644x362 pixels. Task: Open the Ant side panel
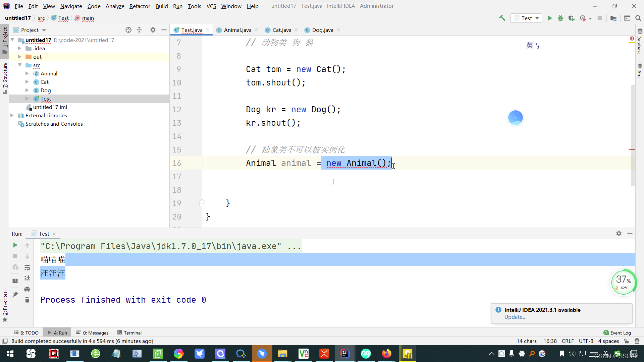[639, 71]
